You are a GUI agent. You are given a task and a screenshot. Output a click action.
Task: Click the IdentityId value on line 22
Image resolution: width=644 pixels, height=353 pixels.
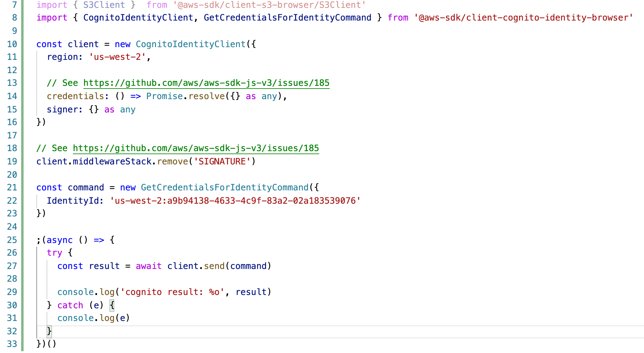234,200
